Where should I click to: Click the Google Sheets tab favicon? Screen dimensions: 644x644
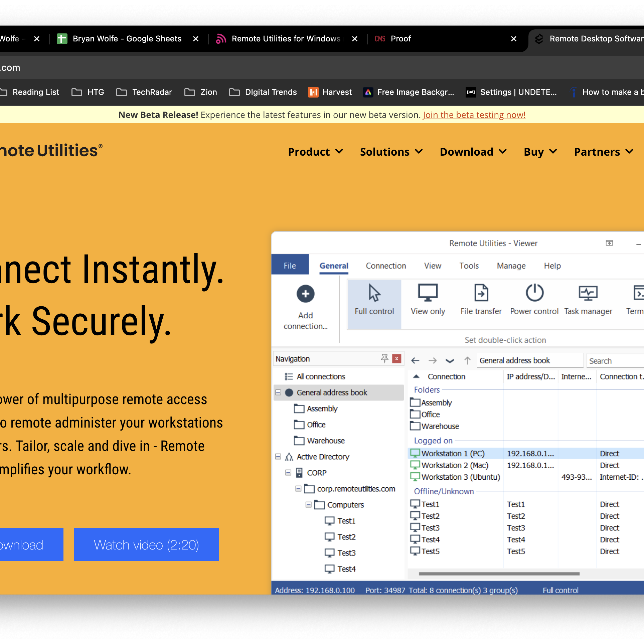[62, 39]
